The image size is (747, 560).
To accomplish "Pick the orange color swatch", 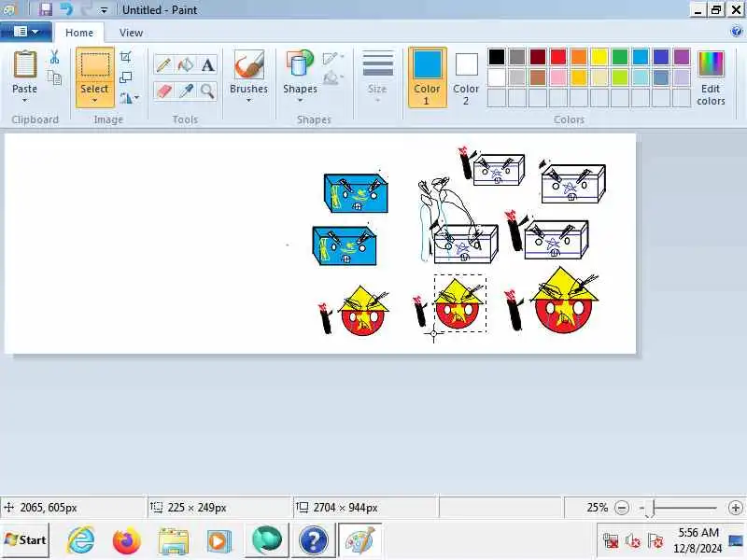I will 579,57.
